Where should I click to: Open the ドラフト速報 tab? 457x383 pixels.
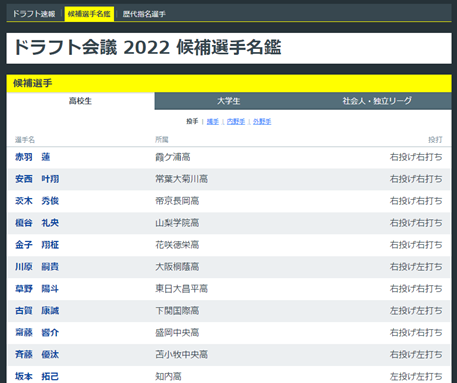34,14
